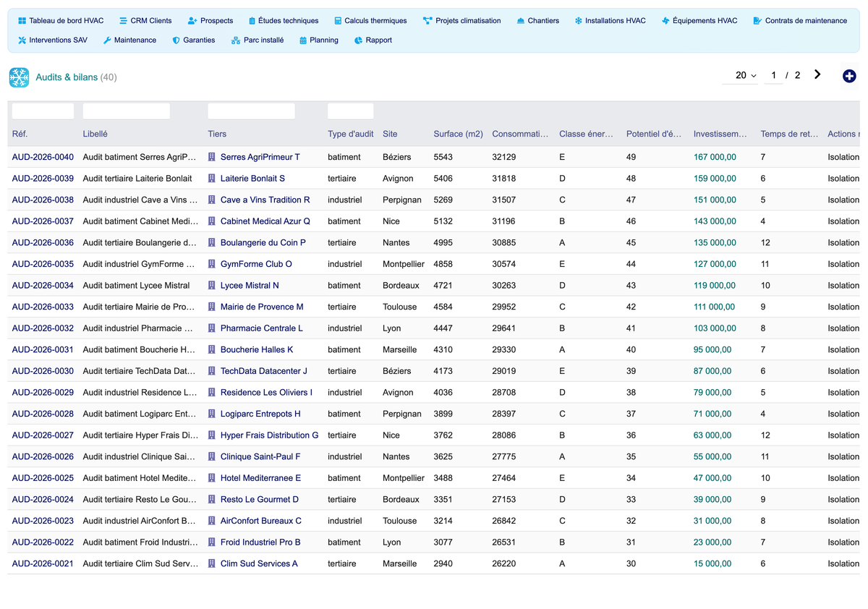Click building icon beside Boulangerie du Coin P

212,242
